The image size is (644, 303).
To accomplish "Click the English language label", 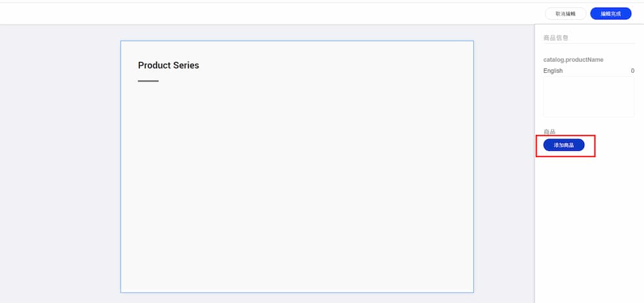I will coord(553,70).
